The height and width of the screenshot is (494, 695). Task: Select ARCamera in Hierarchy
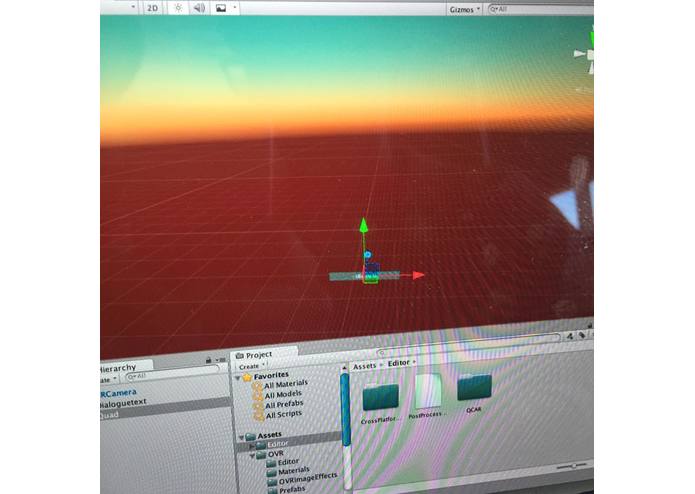coord(119,393)
